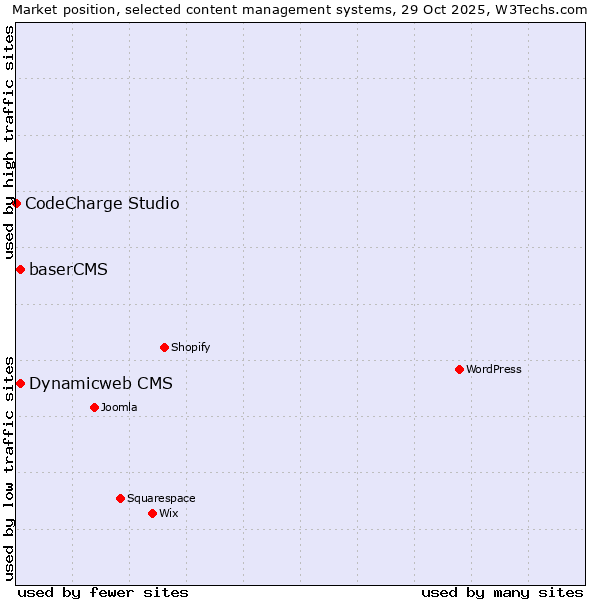Select the red Shopify data point

pos(164,348)
